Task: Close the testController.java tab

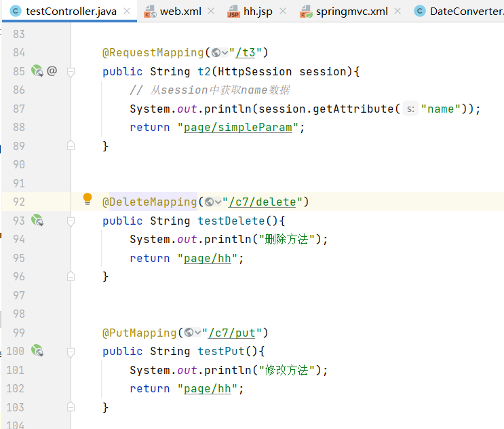Action: point(127,12)
